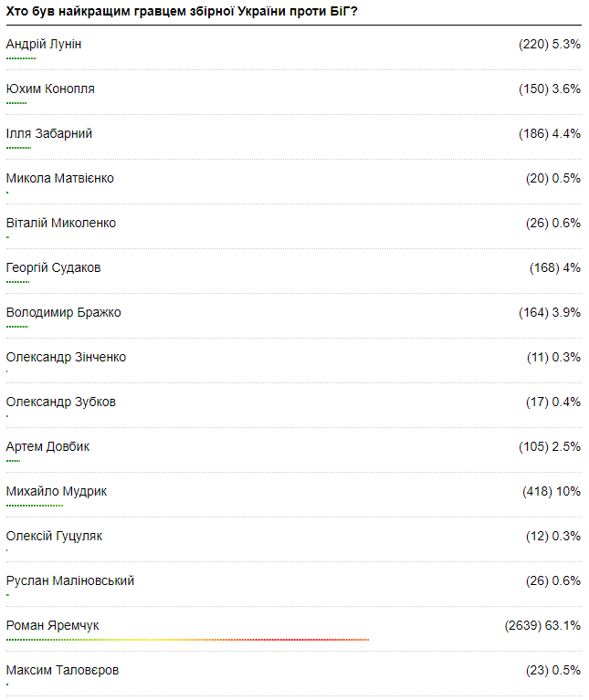Choose the Михайло Мудрик entry
The image size is (589, 700).
pyautogui.click(x=57, y=491)
